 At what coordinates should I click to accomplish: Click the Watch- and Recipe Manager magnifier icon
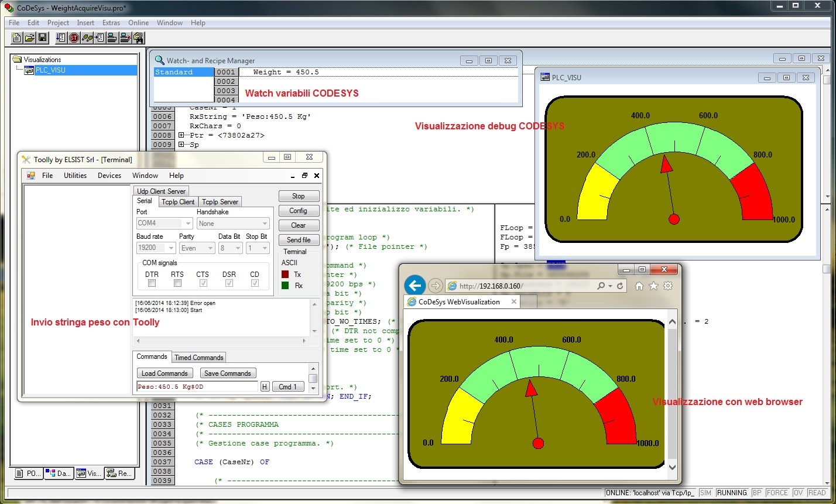[x=160, y=60]
